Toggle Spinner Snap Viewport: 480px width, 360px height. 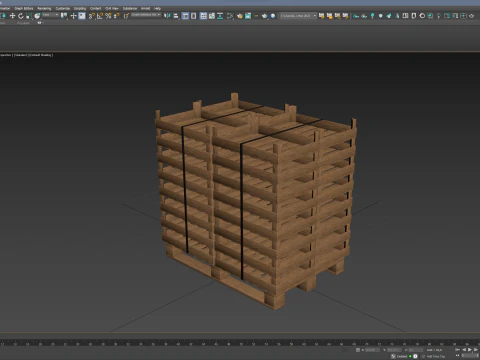click(x=117, y=16)
